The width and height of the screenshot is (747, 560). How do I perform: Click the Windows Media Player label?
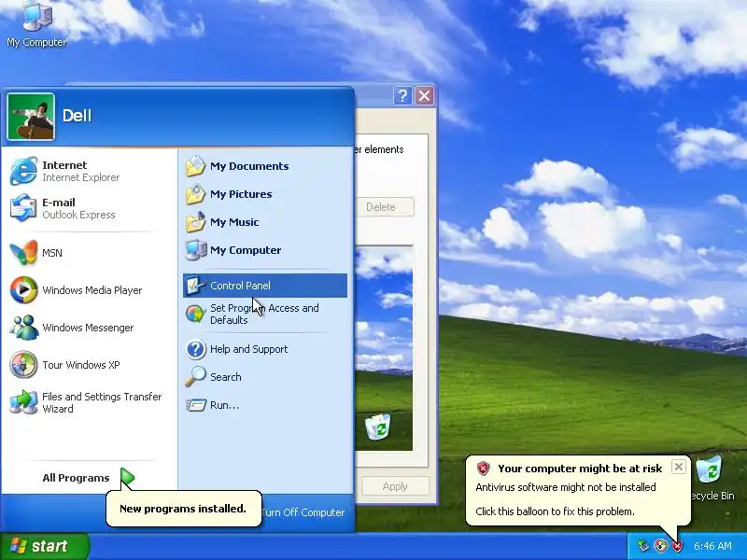[x=92, y=290]
